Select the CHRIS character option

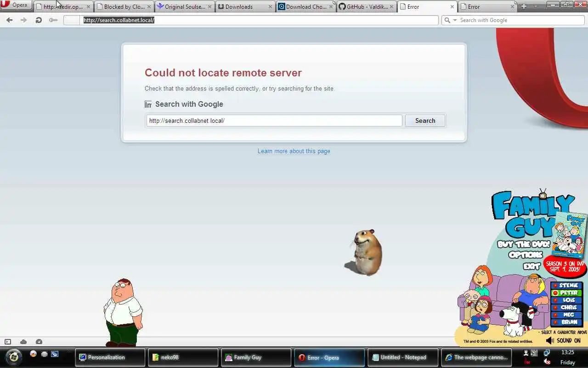pyautogui.click(x=566, y=307)
